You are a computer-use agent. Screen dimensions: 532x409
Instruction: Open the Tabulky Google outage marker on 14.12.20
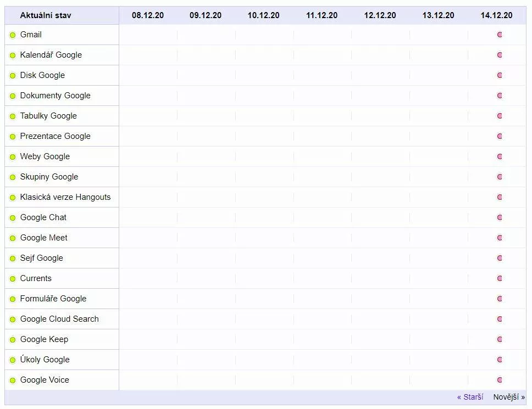[500, 116]
